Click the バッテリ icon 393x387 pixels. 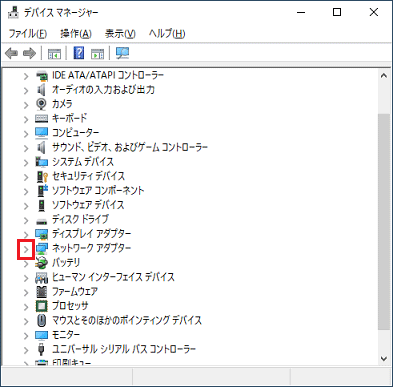42,263
